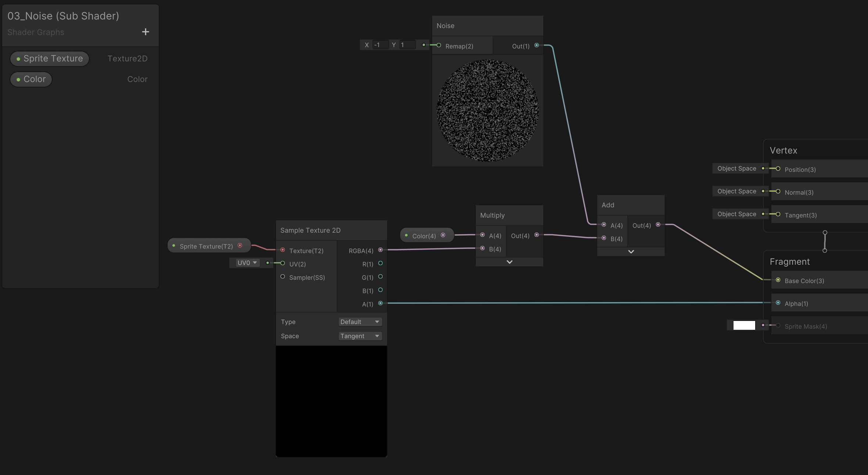
Task: Open the Space dropdown showing Tangent
Action: pos(360,336)
